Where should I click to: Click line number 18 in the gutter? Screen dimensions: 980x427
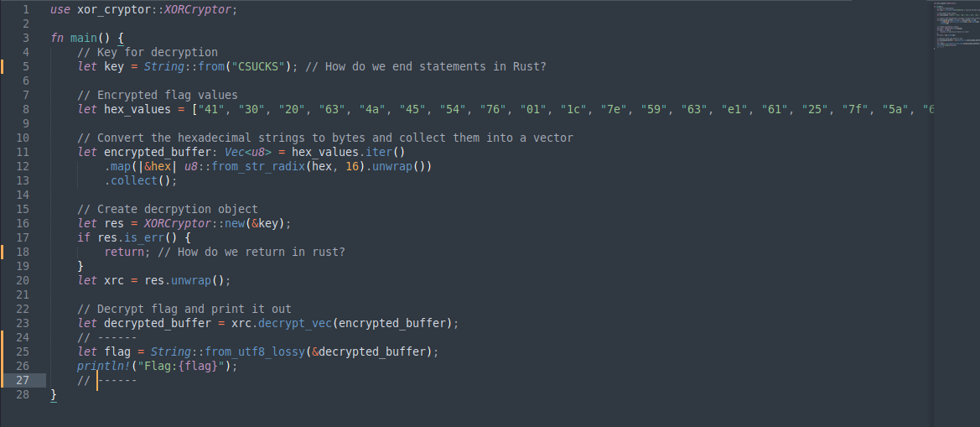pos(23,252)
